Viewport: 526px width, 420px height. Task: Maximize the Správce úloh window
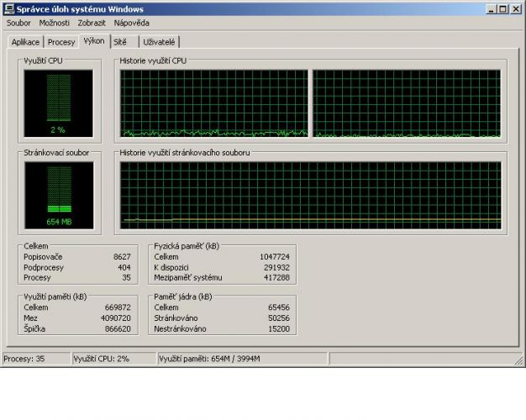point(502,9)
